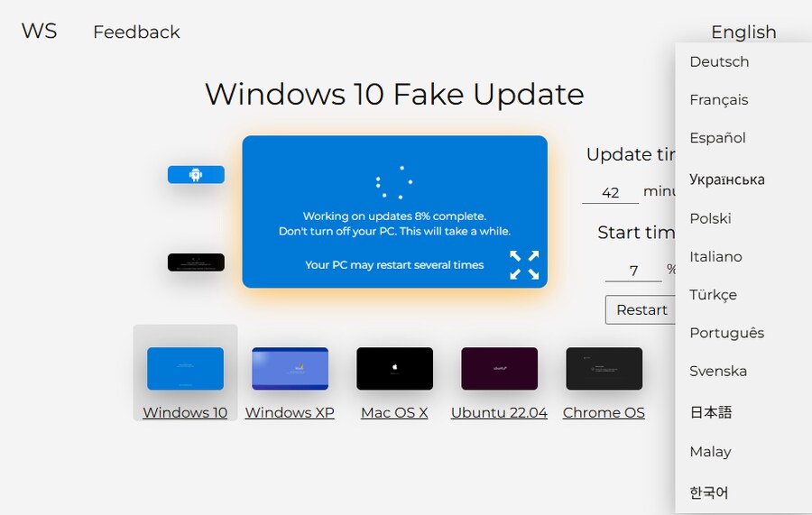The height and width of the screenshot is (515, 812).
Task: Select Español in the language menu
Action: [x=717, y=138]
